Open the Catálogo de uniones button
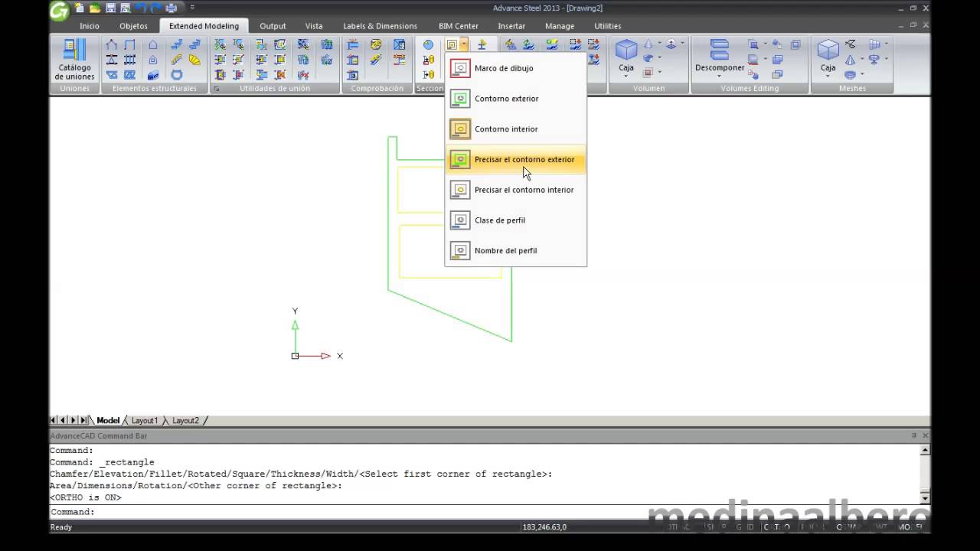Viewport: 980px width, 551px height. (x=74, y=60)
